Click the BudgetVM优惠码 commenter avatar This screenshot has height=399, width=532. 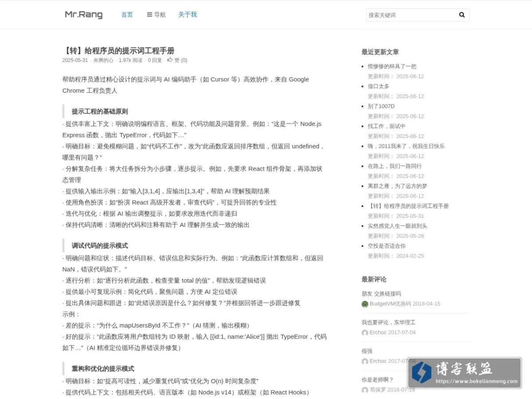(x=365, y=304)
